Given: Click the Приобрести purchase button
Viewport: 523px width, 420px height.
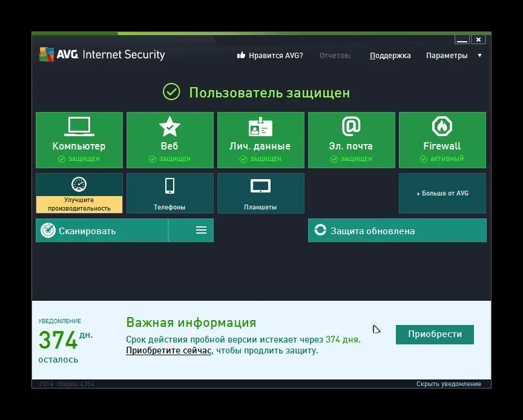Looking at the screenshot, I should [435, 334].
